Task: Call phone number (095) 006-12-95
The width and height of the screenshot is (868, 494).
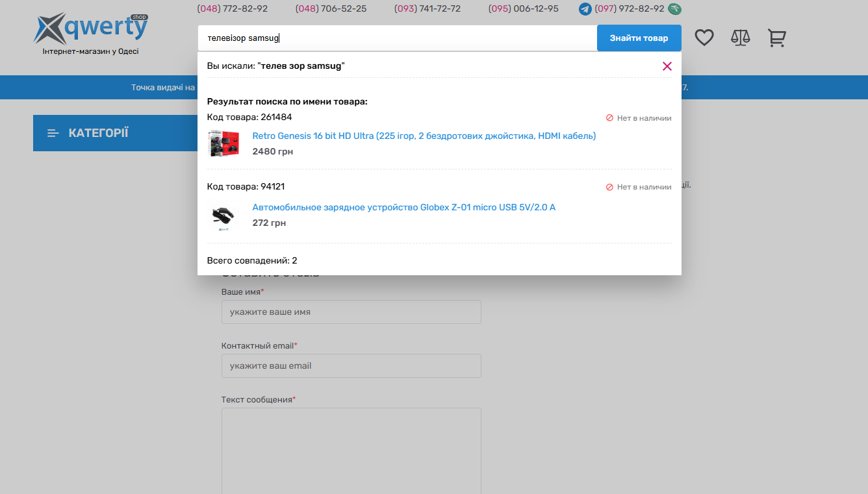Action: tap(523, 9)
